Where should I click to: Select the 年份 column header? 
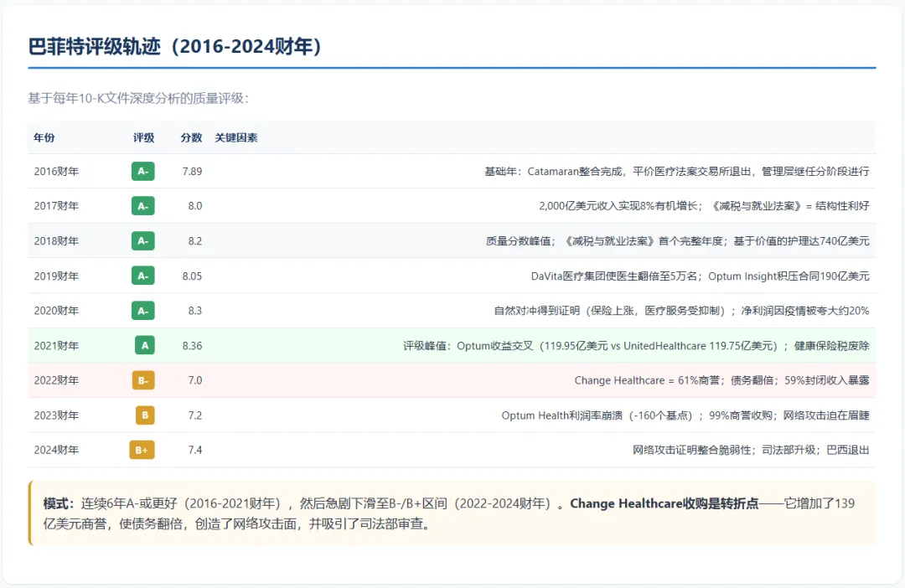click(44, 137)
